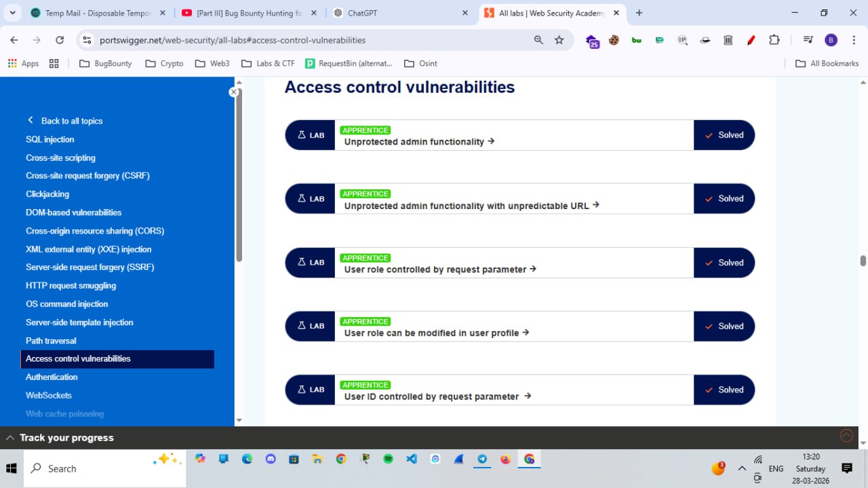Open the All Bookmarks folder

pos(827,63)
